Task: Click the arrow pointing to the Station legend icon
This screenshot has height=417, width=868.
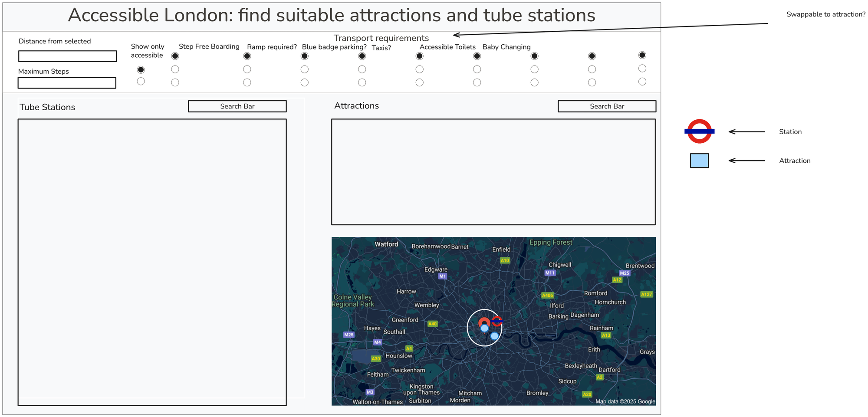Action: point(746,132)
